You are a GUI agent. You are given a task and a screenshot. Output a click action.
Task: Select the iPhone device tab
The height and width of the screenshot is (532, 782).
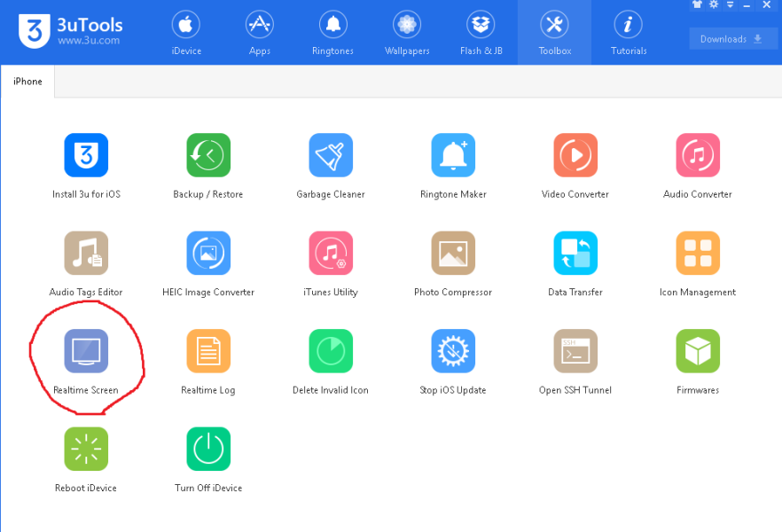27,82
